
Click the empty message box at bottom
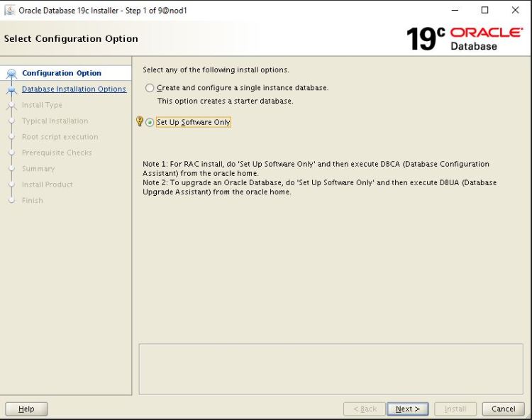330,368
